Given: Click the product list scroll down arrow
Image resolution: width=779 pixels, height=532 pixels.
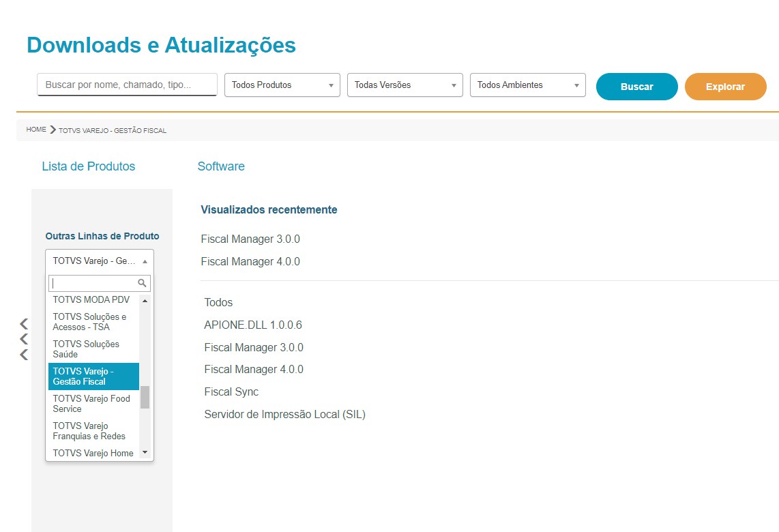Looking at the screenshot, I should coord(145,452).
